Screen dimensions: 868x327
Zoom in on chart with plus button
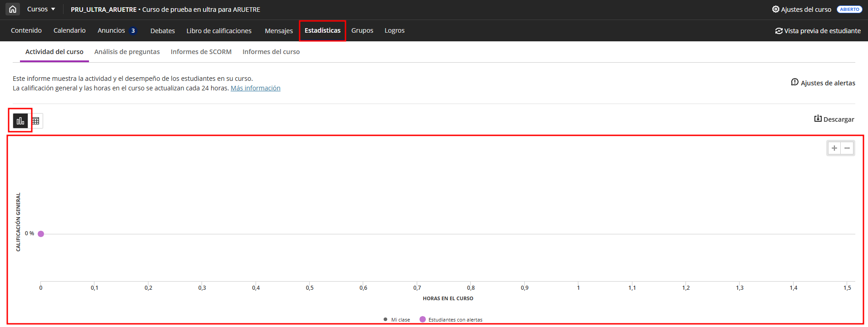pos(834,148)
